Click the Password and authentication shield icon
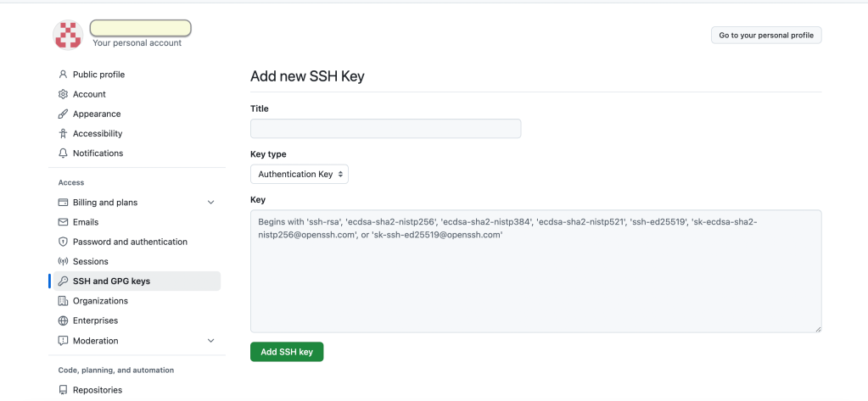The image size is (868, 401). tap(63, 242)
